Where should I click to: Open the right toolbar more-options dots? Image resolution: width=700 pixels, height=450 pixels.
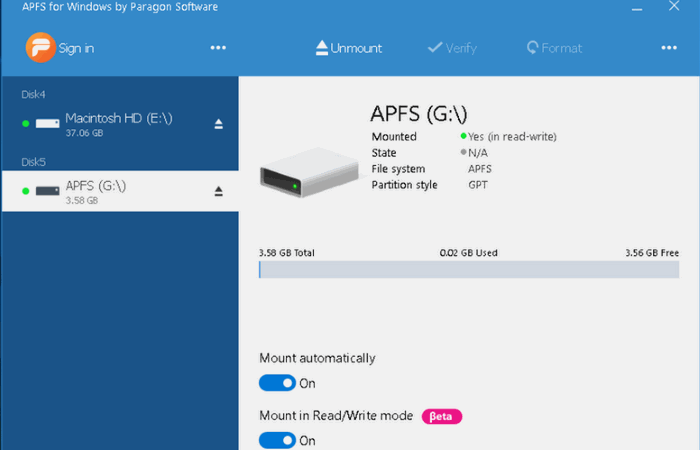click(x=669, y=47)
